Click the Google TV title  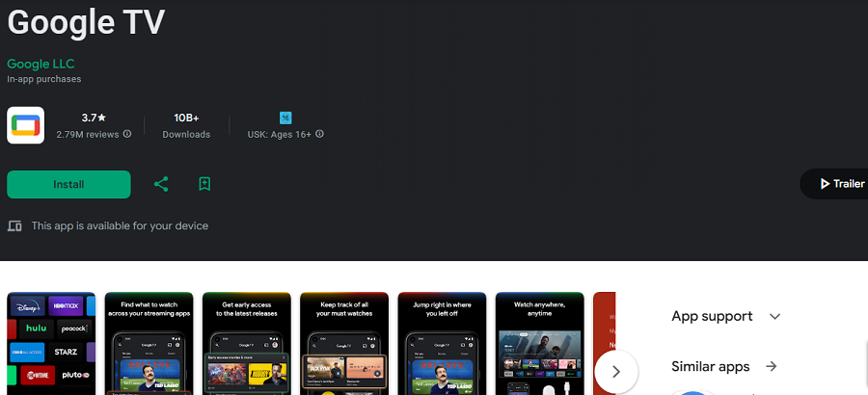tap(86, 22)
